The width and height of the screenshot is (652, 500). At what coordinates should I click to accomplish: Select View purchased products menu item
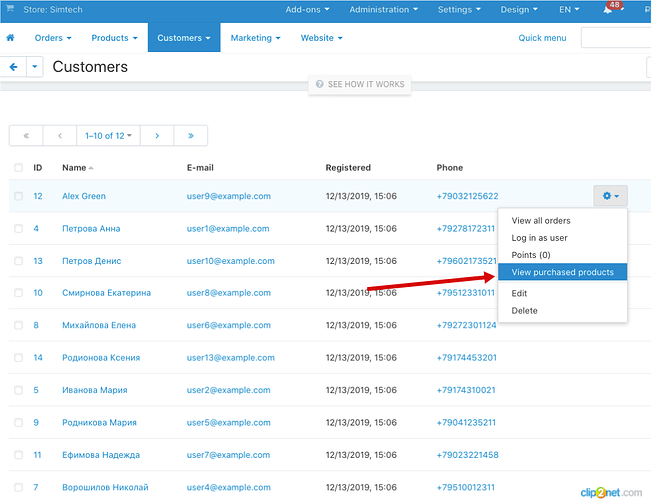coord(562,272)
